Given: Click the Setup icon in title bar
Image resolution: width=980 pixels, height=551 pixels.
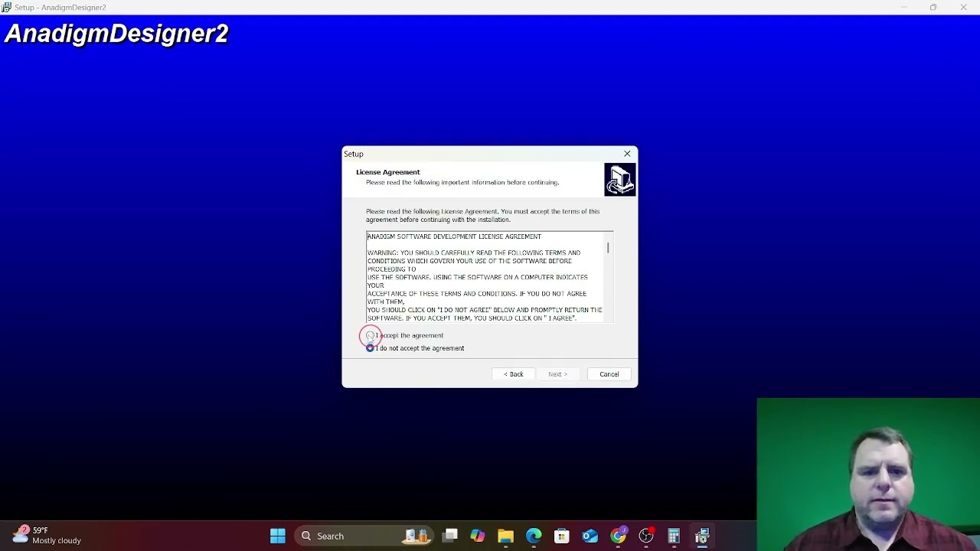Looking at the screenshot, I should (x=6, y=7).
